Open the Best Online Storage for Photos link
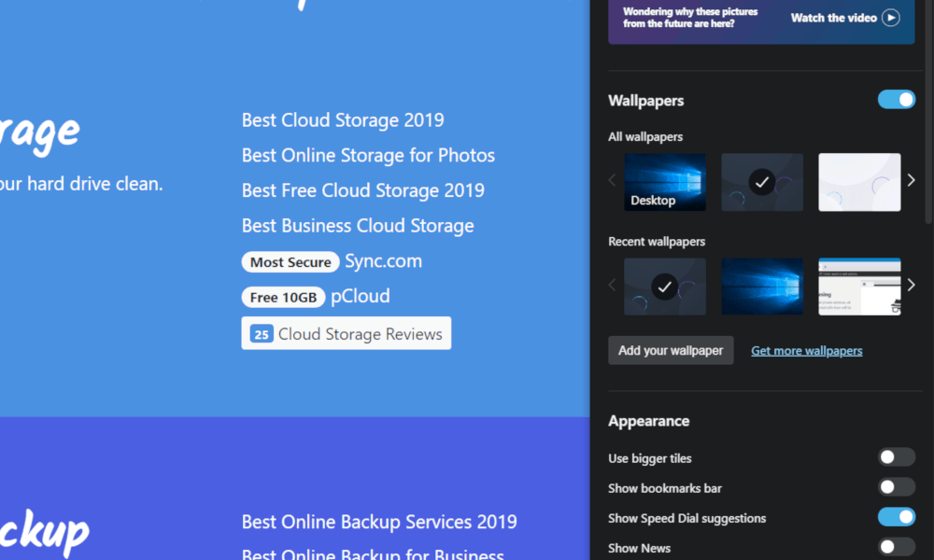Viewport: 934px width, 560px height. pos(368,155)
